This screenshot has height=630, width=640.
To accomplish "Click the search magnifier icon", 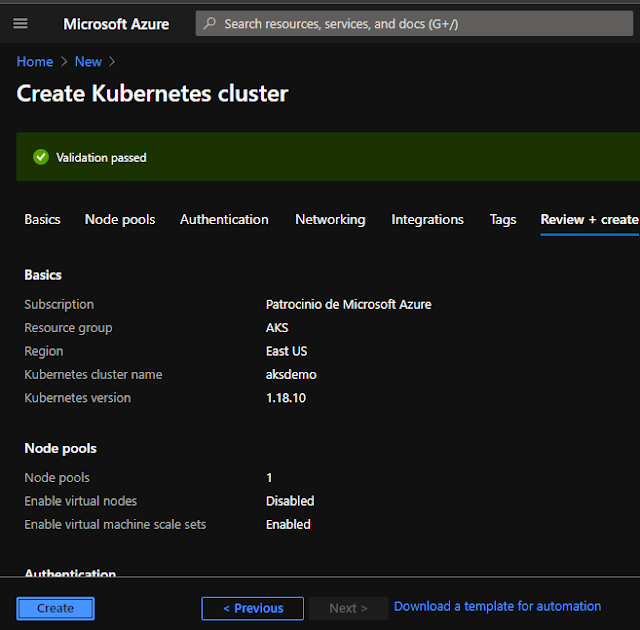I will pos(210,23).
